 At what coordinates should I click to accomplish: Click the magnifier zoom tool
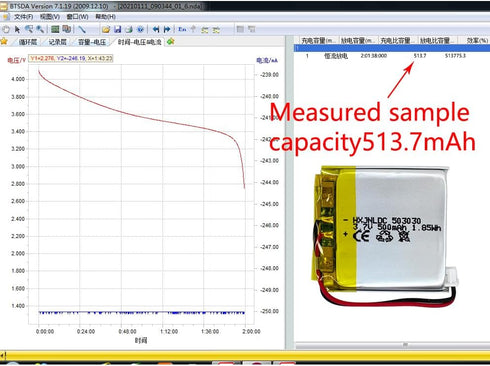40,29
